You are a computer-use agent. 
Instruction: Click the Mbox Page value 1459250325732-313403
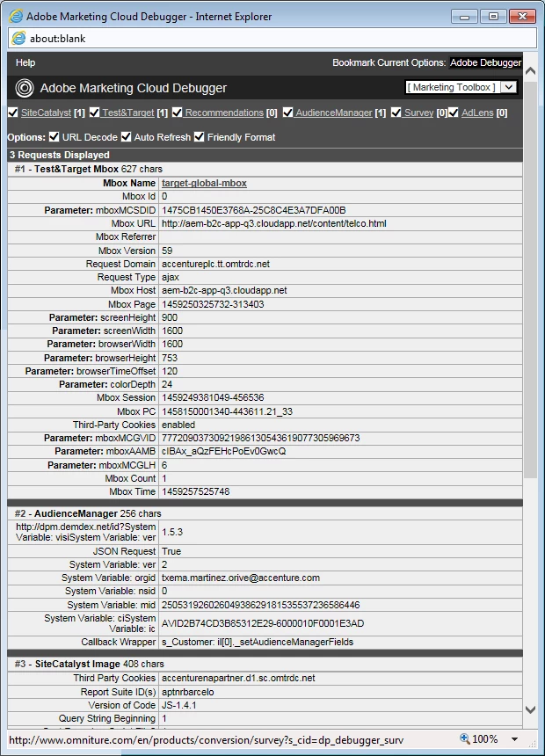point(213,304)
